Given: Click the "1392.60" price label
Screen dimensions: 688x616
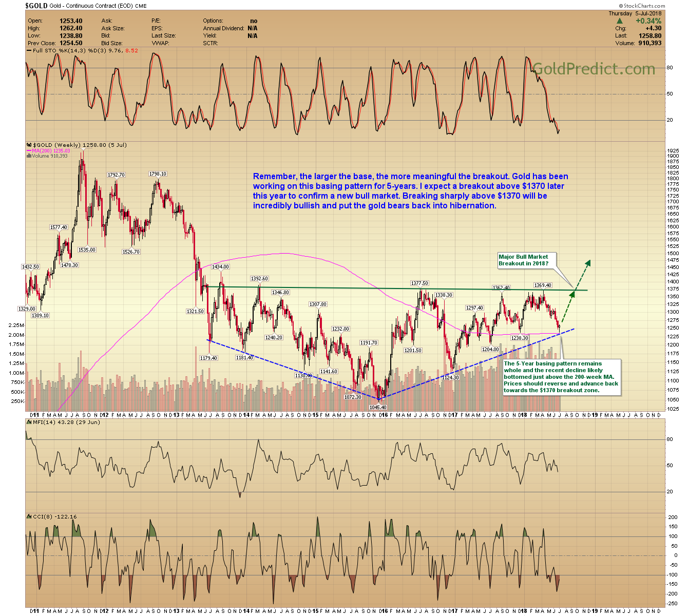Looking at the screenshot, I should pos(259,279).
